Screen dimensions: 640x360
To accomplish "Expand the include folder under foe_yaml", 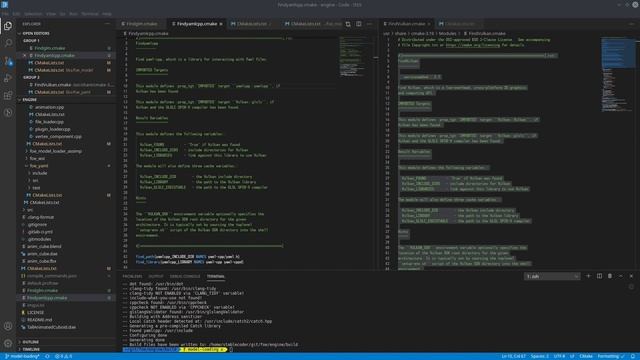I will [x=40, y=173].
